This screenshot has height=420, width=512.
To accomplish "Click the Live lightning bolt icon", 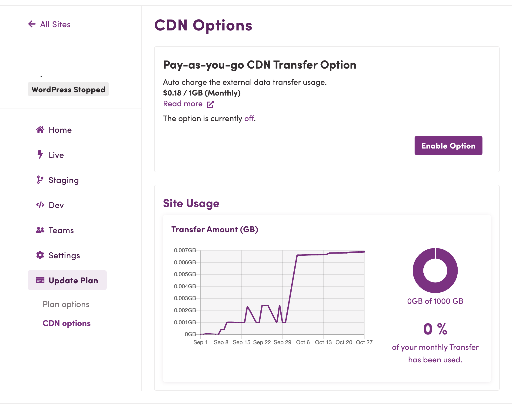I will click(40, 155).
